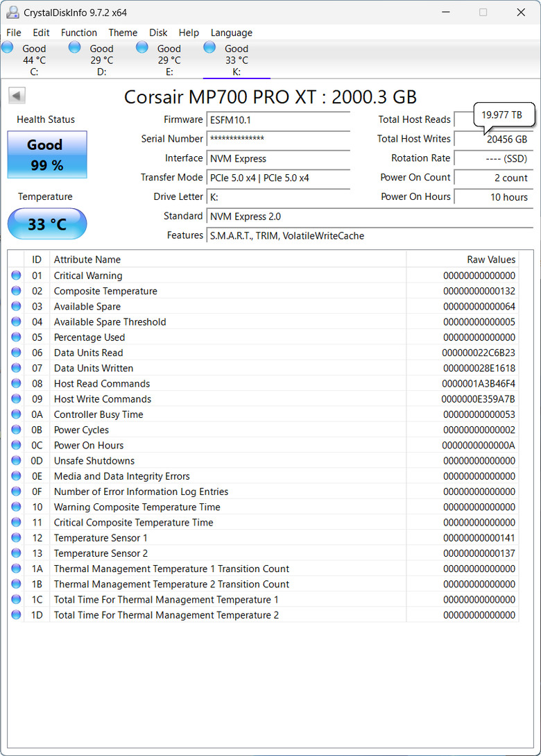The image size is (541, 756).
Task: Click status orb for Controller Busy Time row
Action: tap(17, 414)
